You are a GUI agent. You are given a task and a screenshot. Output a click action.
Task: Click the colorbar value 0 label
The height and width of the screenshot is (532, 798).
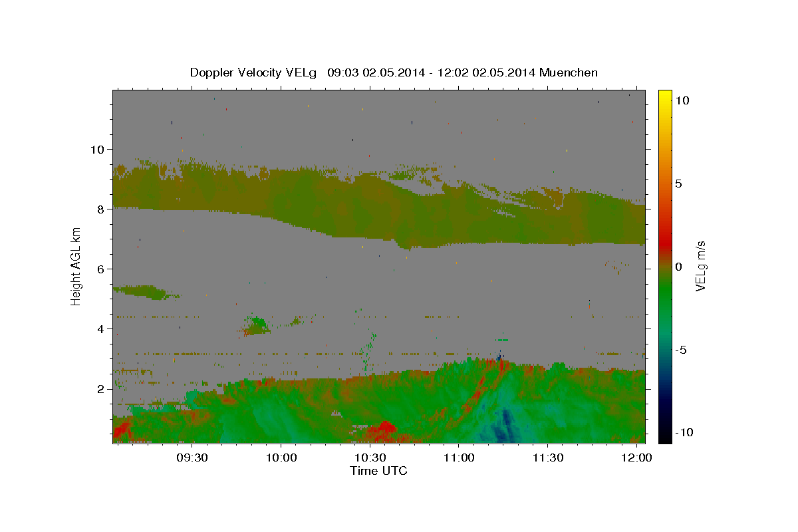[x=678, y=267]
